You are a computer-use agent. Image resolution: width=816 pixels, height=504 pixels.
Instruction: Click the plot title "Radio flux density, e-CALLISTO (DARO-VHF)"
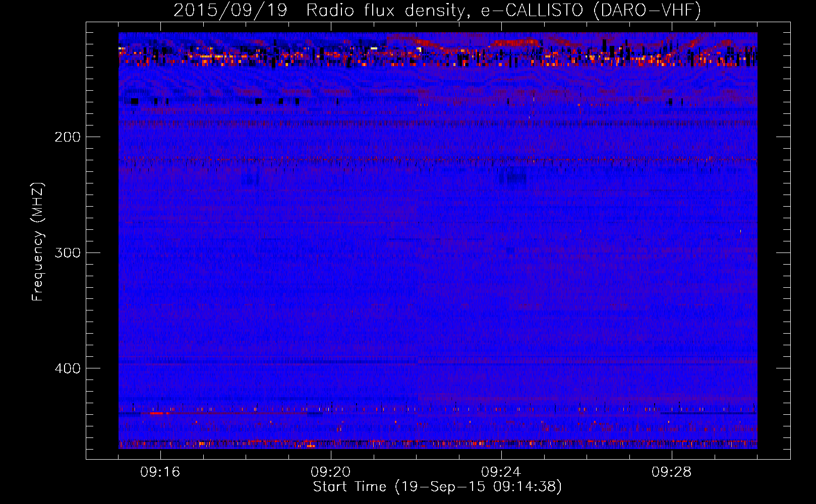(x=503, y=10)
